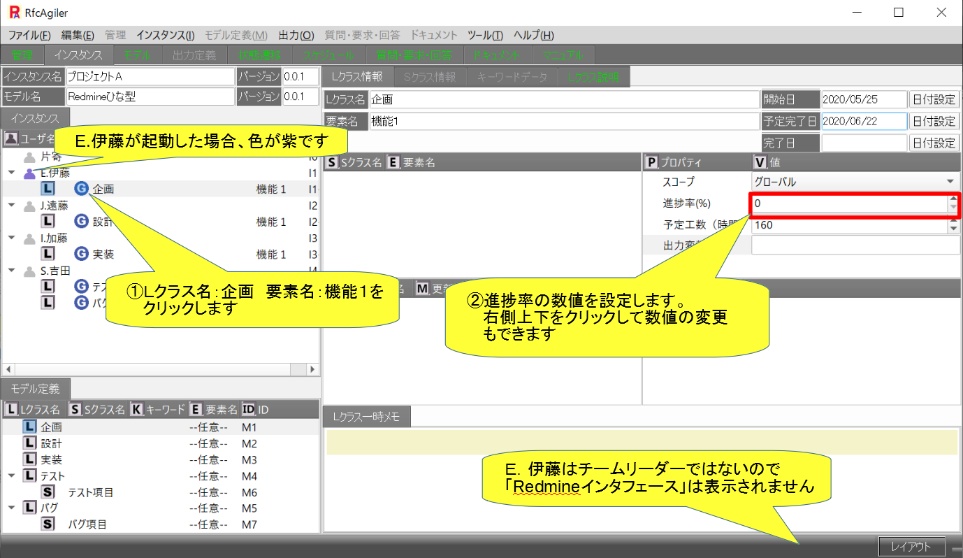The width and height of the screenshot is (963, 558).
Task: Click the S icon beside テスト項目
Action: click(48, 492)
